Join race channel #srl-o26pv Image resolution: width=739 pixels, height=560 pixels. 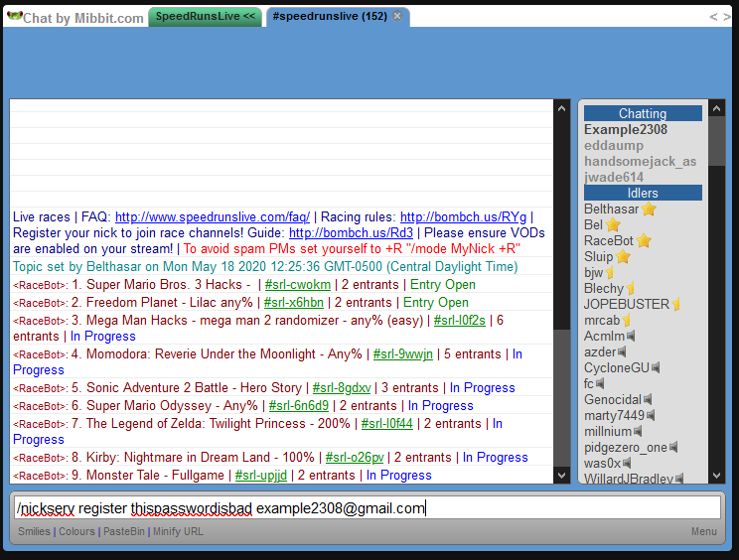355,458
